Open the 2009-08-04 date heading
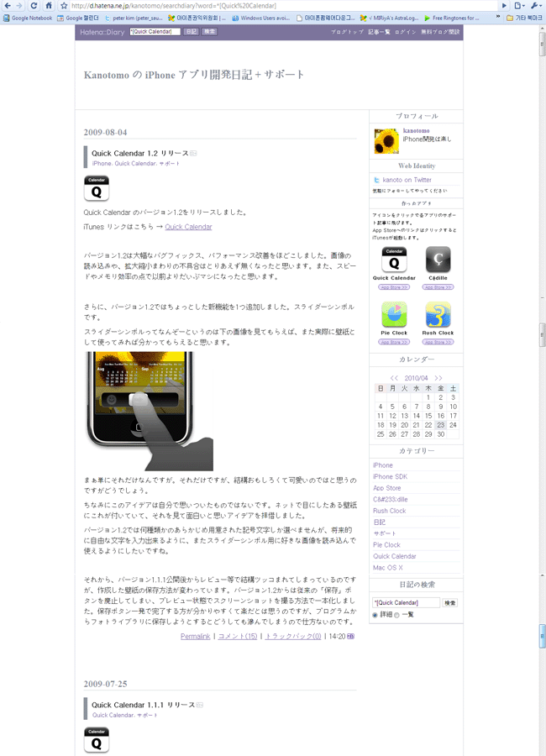Screen dimensions: 546x756 [x=105, y=132]
